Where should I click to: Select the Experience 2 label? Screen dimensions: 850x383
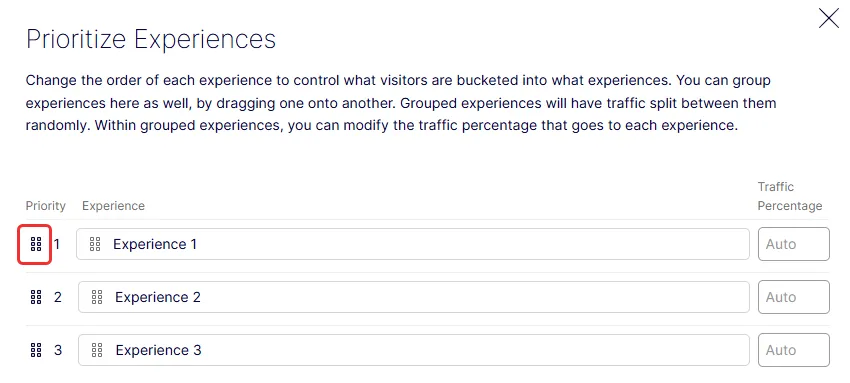158,297
